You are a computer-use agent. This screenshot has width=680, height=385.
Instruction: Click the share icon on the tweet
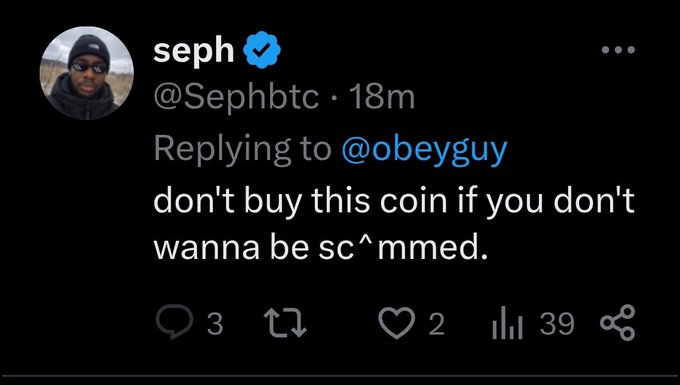[x=618, y=322]
